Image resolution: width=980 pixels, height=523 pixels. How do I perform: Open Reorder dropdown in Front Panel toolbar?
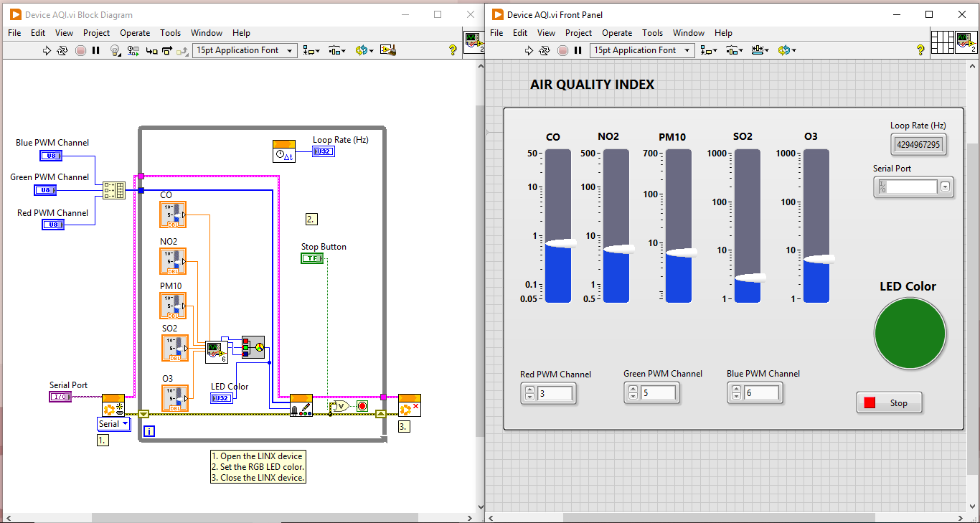point(786,50)
